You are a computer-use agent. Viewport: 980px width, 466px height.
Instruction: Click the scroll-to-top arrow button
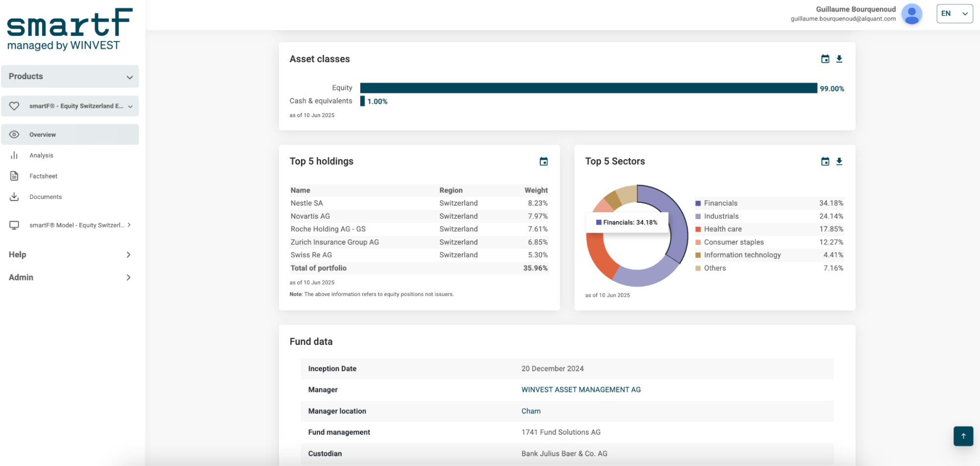tap(963, 436)
